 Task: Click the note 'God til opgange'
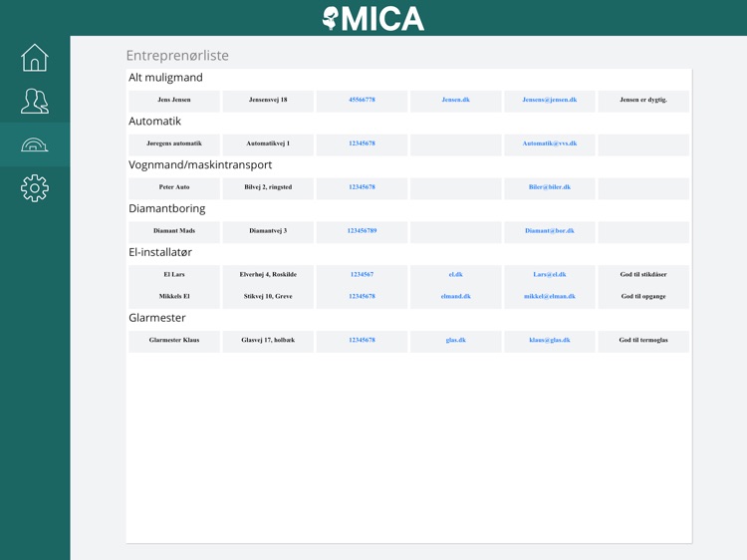point(643,296)
